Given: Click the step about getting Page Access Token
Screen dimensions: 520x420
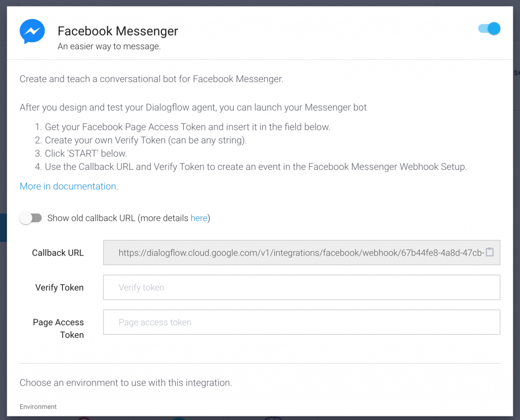Looking at the screenshot, I should [182, 127].
